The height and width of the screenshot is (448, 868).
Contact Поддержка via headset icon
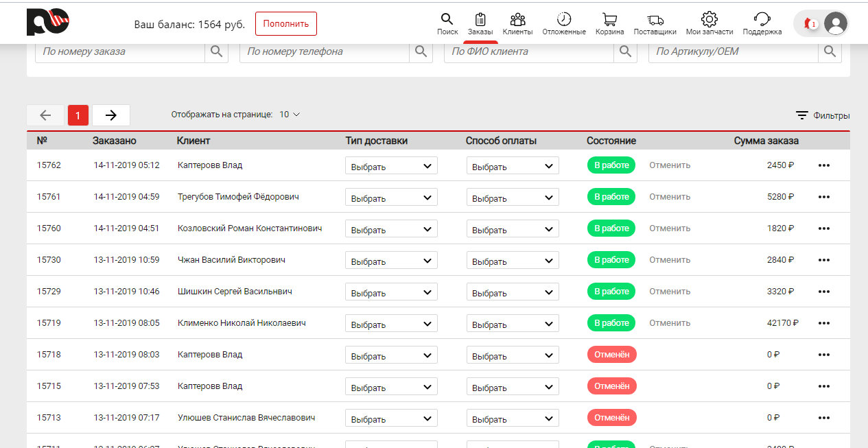coord(762,23)
